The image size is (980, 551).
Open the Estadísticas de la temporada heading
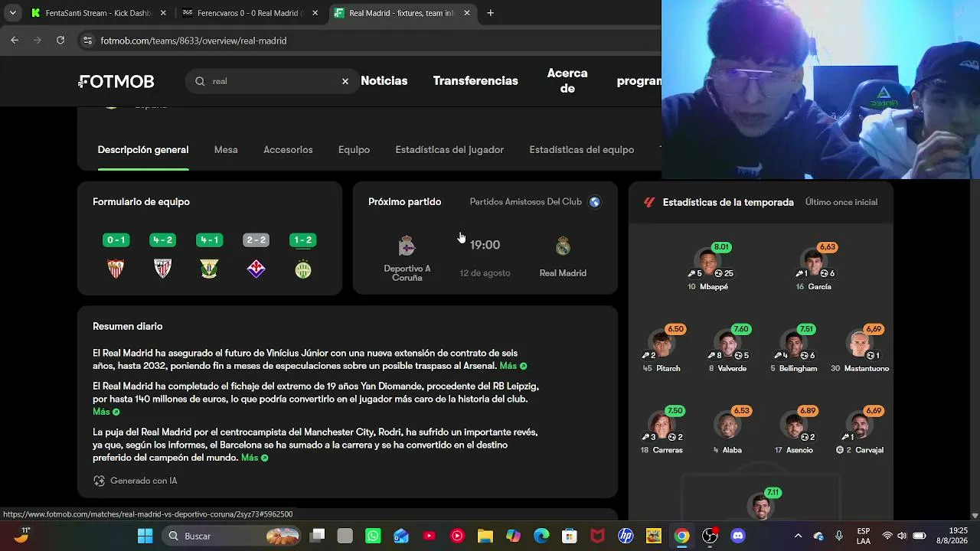coord(728,202)
